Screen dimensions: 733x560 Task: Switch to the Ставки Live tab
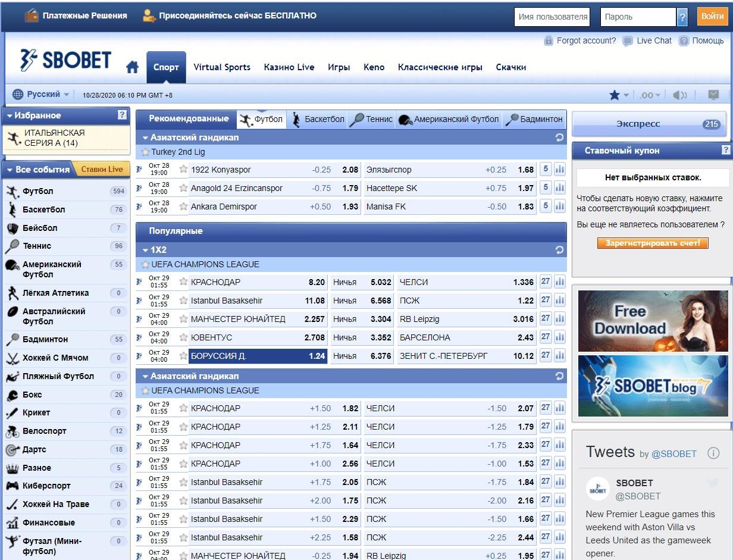pyautogui.click(x=102, y=170)
